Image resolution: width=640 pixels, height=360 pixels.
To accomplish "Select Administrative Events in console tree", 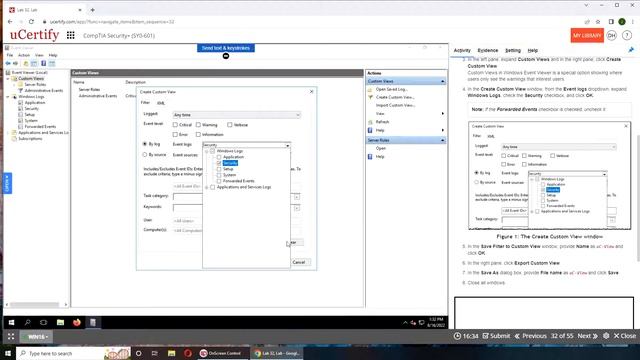I will [44, 90].
